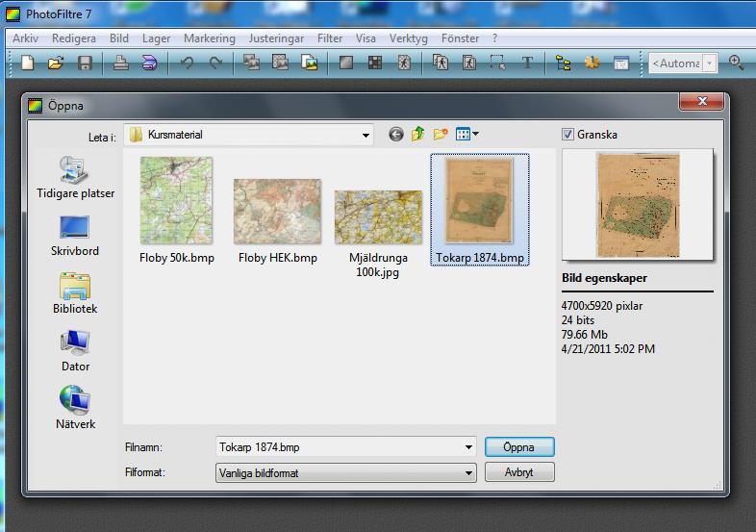Click the Avbryt button
Screen dimensions: 756x532
(x=519, y=472)
